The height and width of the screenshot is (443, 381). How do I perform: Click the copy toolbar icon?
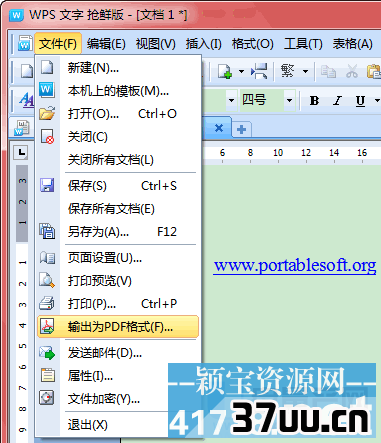coord(328,71)
